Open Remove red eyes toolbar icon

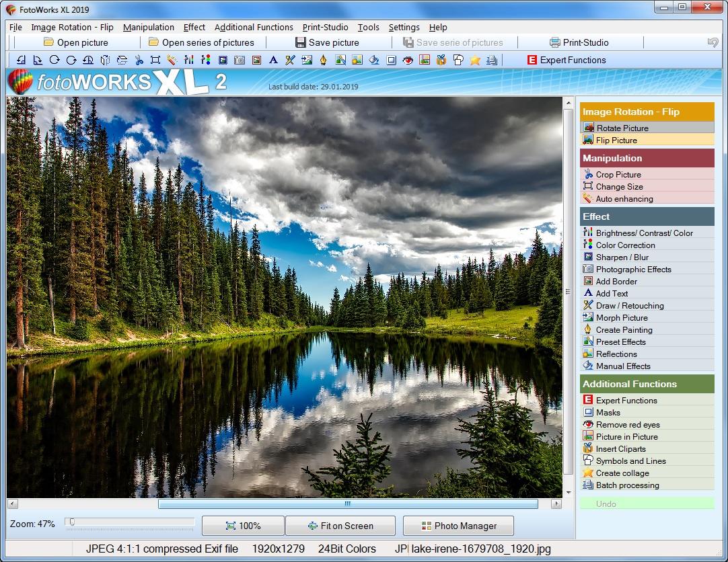coord(408,60)
